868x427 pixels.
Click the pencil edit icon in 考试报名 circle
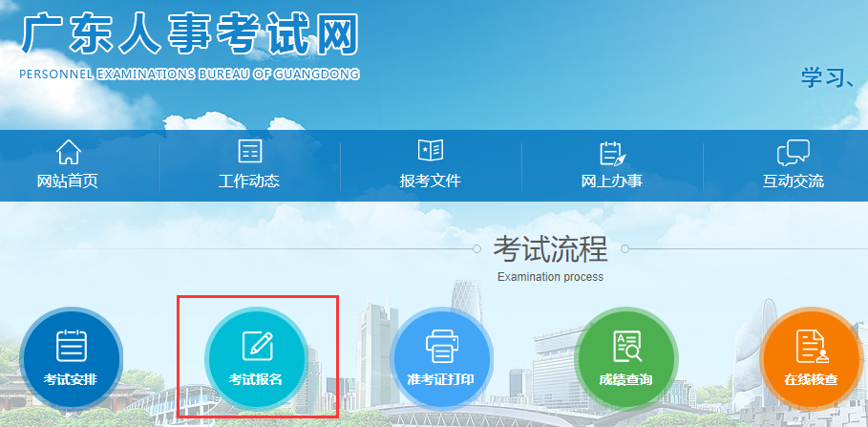click(257, 346)
